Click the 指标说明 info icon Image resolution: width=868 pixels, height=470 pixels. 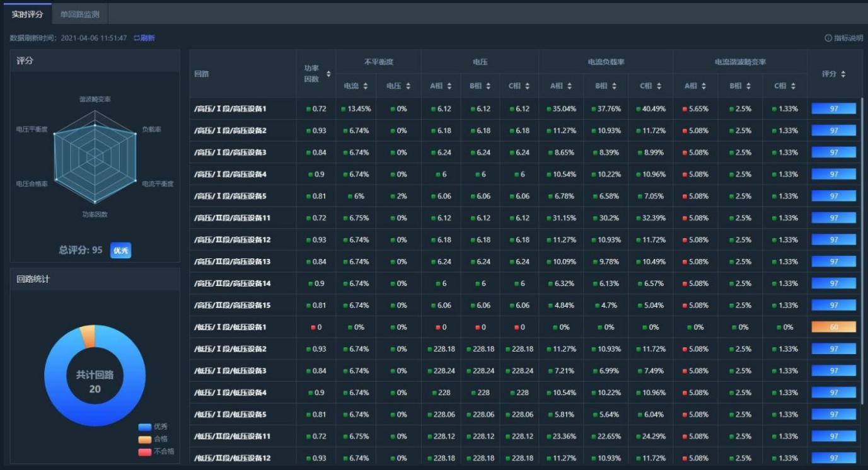click(x=828, y=38)
